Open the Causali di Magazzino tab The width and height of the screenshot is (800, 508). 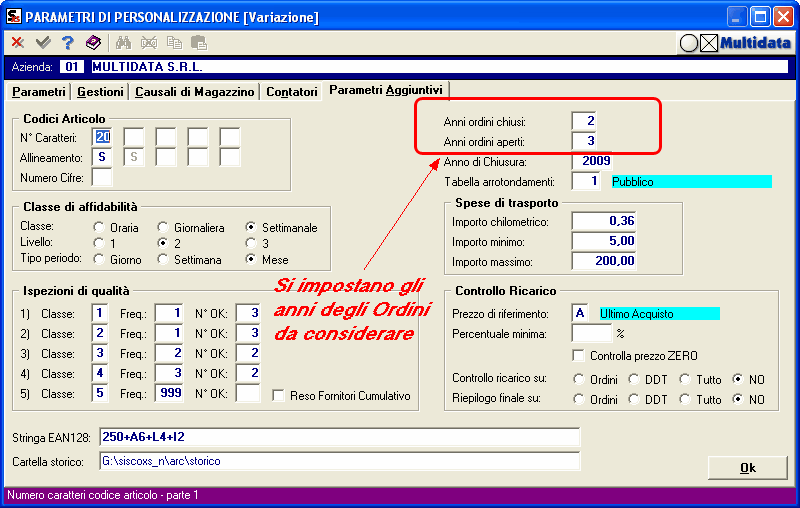pyautogui.click(x=194, y=92)
